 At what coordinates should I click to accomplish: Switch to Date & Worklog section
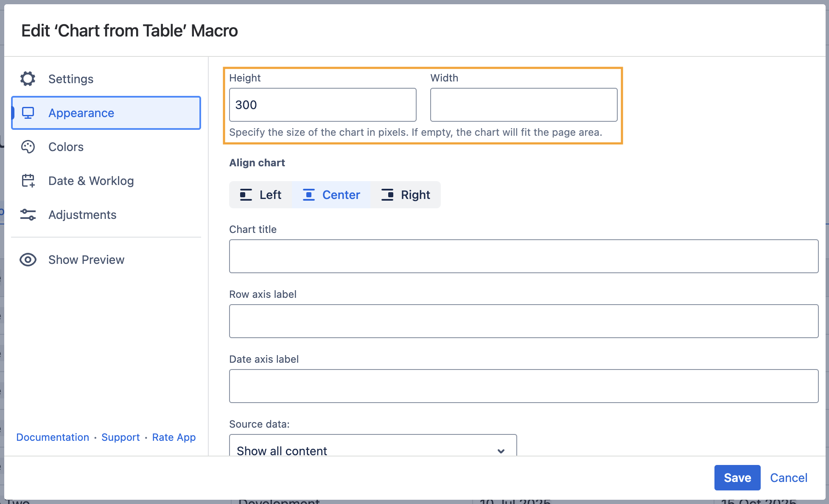coord(91,181)
